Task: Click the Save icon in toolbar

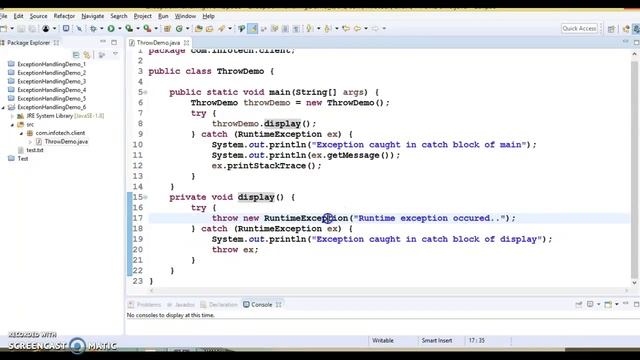Action: point(21,29)
